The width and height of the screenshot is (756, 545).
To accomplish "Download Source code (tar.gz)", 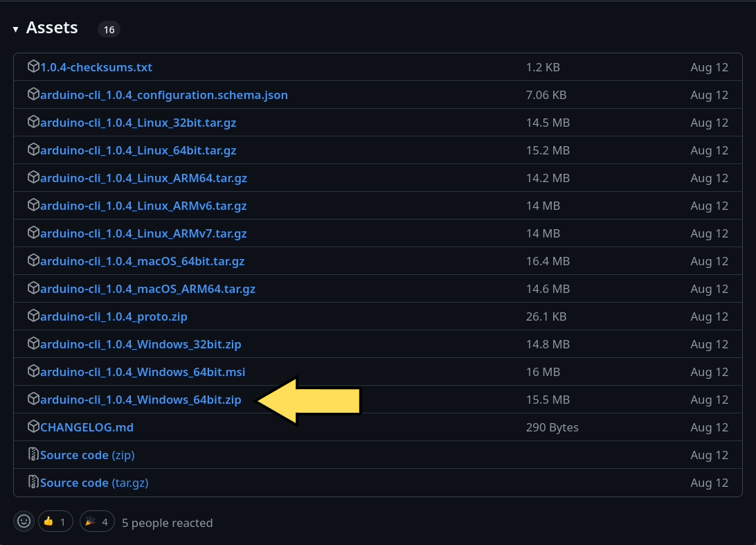I will click(x=94, y=483).
